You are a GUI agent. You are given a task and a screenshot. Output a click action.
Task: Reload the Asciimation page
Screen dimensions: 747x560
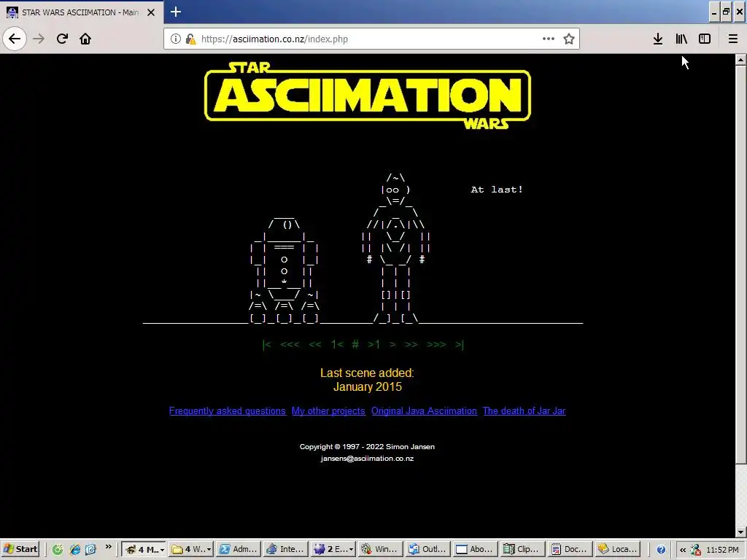click(62, 39)
